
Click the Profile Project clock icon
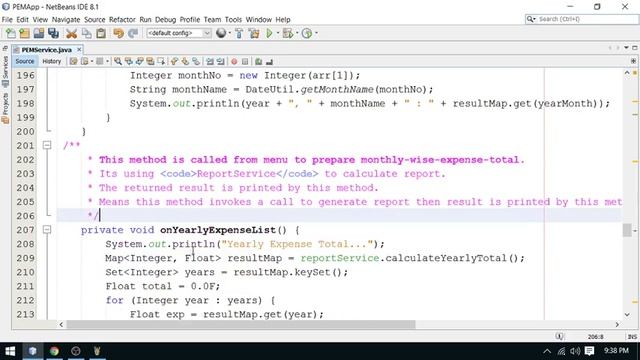tap(307, 33)
